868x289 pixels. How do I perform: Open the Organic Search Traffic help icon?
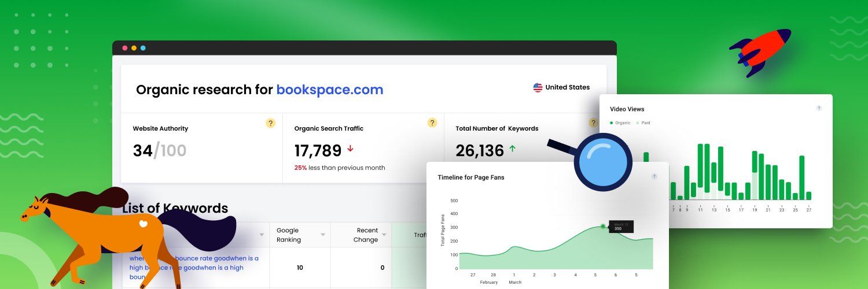click(x=432, y=123)
